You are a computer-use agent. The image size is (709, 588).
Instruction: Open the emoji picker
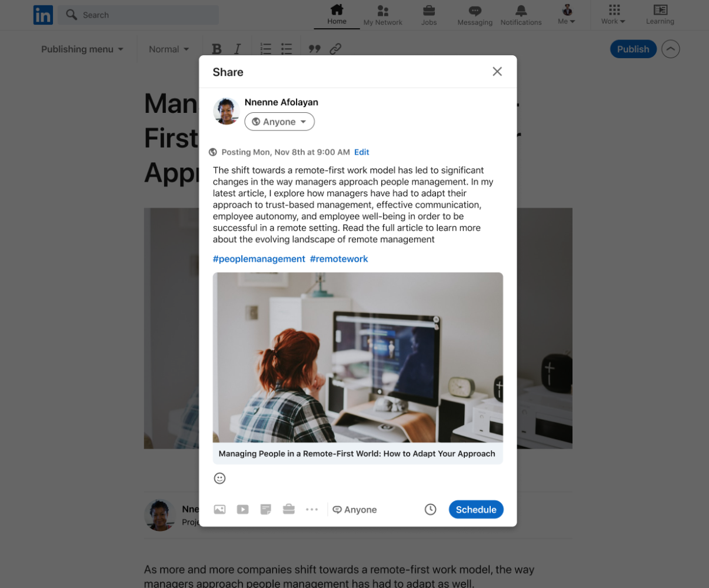pyautogui.click(x=219, y=479)
